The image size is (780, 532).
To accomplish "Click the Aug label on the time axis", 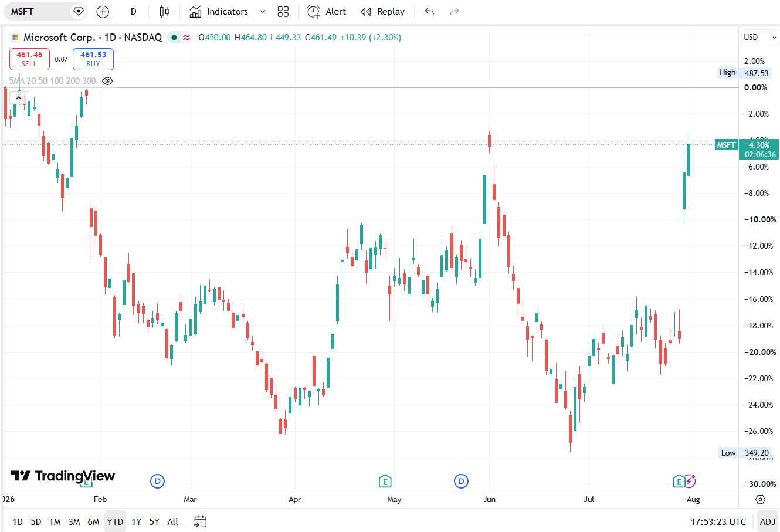I will [x=693, y=499].
